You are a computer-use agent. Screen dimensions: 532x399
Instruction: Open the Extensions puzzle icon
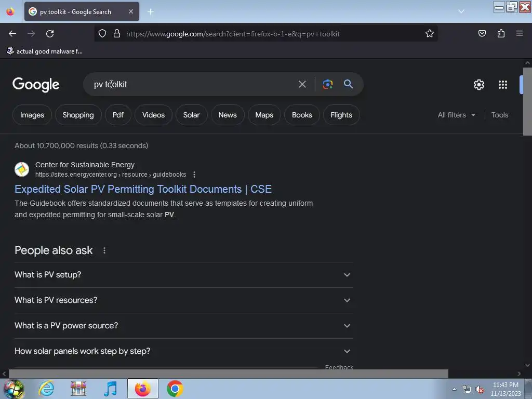[x=501, y=33]
